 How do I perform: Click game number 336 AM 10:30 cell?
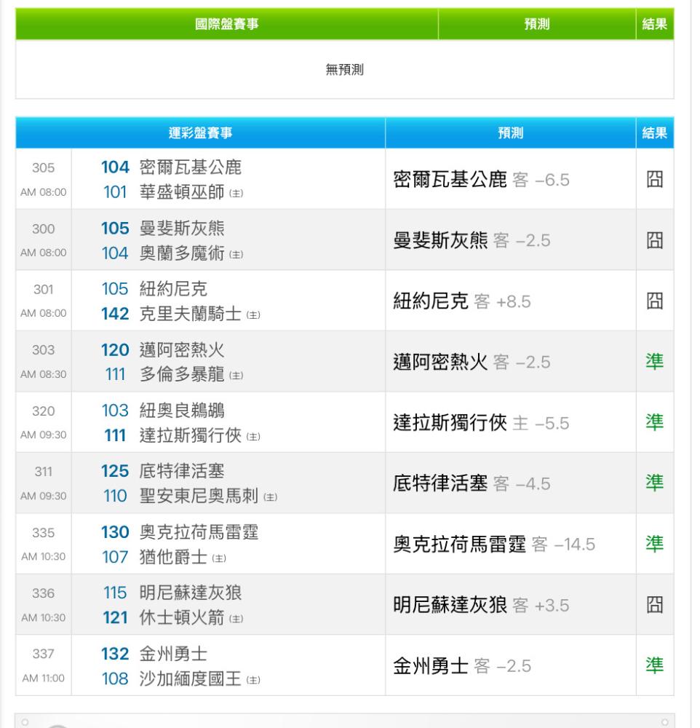[x=44, y=605]
